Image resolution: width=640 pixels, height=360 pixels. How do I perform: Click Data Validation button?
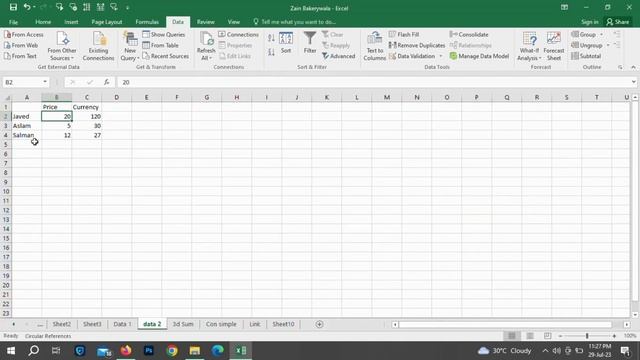(412, 56)
